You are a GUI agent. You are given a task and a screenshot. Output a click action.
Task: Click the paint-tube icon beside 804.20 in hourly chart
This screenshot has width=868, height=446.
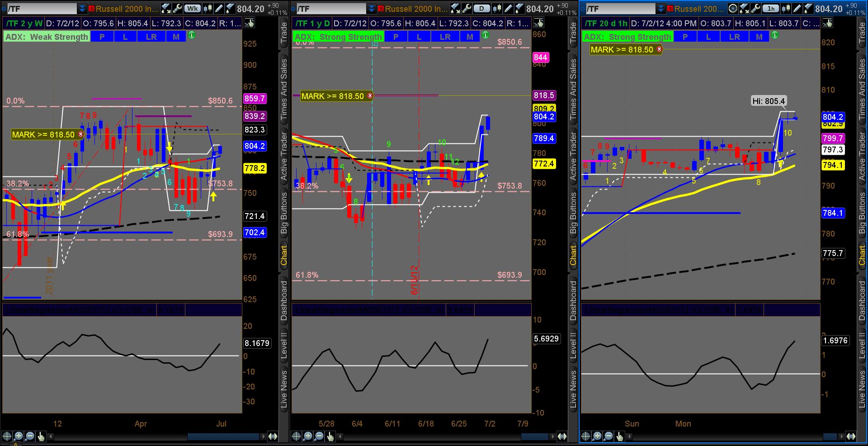point(807,9)
